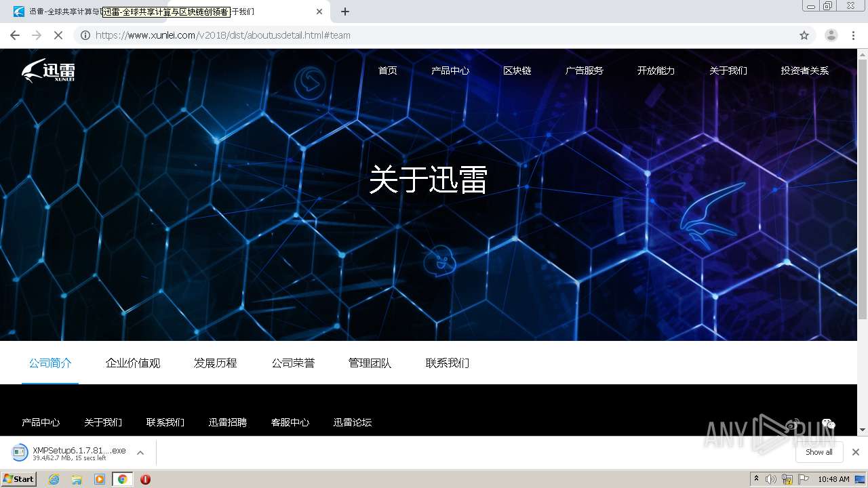Screen dimensions: 868x488
Task: Select the 公司简介 tab
Action: click(50, 363)
